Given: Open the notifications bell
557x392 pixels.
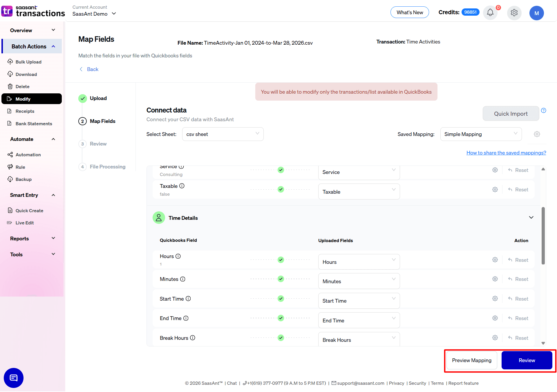Looking at the screenshot, I should pyautogui.click(x=490, y=13).
